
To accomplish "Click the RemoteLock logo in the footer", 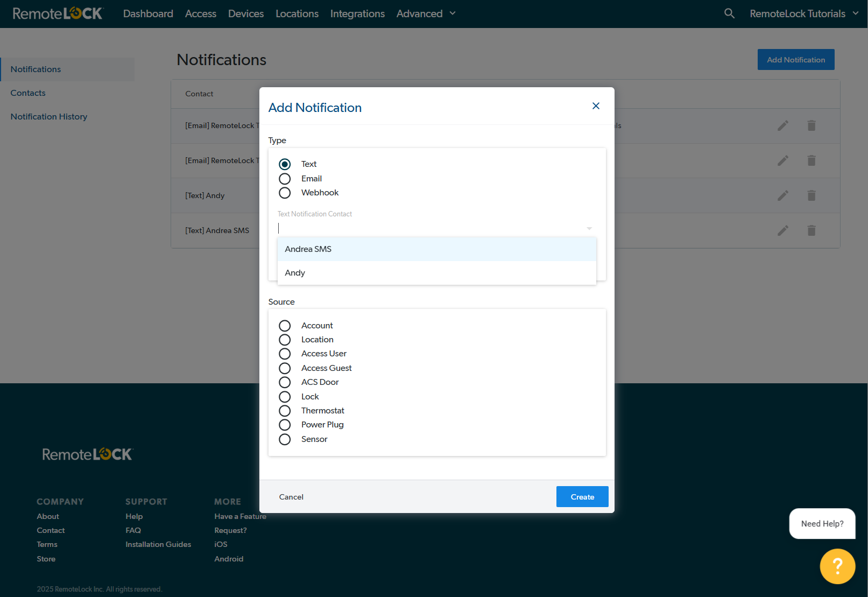I will (x=88, y=454).
